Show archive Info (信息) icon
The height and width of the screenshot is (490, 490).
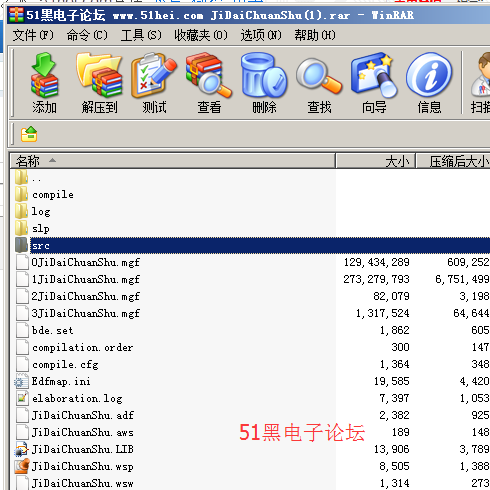[x=429, y=83]
